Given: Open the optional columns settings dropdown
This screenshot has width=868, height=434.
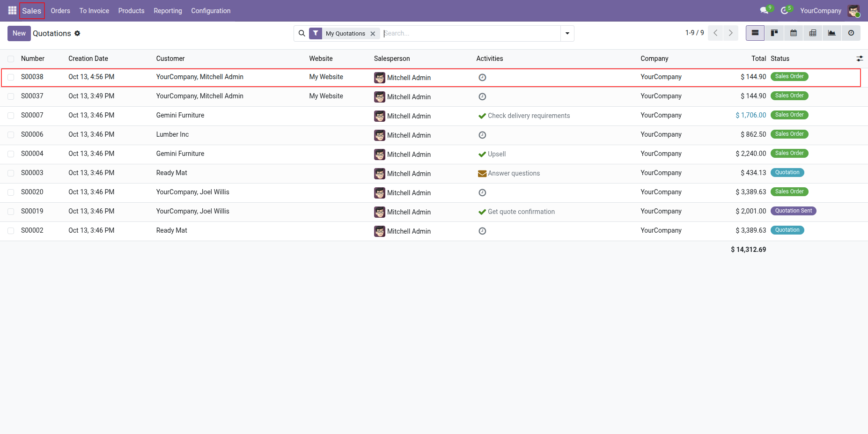Looking at the screenshot, I should click(x=860, y=59).
